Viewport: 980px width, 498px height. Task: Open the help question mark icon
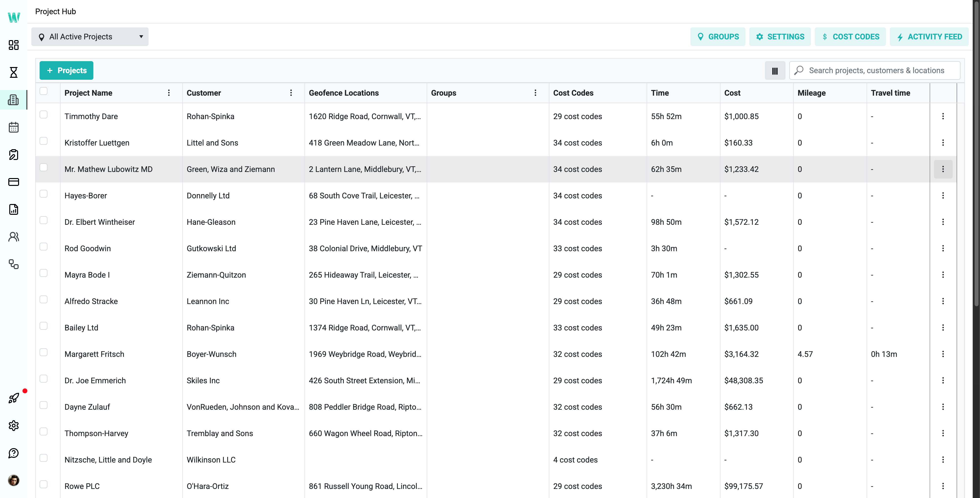pyautogui.click(x=14, y=453)
